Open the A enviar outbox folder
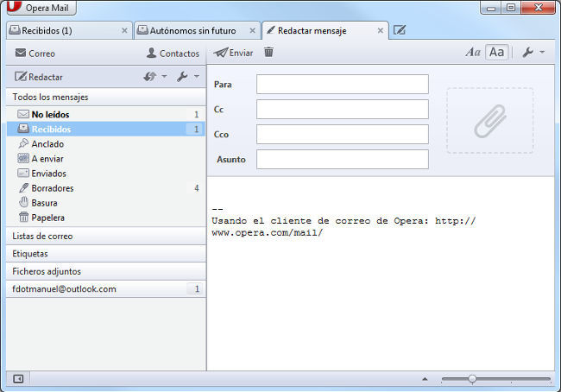 (106, 158)
